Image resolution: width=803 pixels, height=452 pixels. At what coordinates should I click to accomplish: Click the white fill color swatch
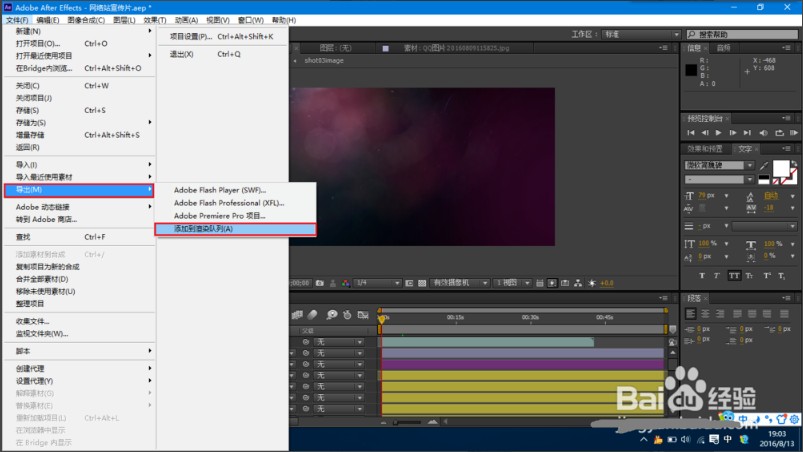781,168
